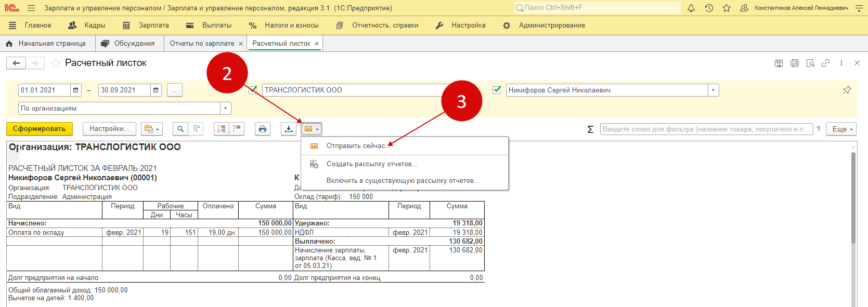Click the save-to-file download icon
This screenshot has width=868, height=307.
click(289, 129)
